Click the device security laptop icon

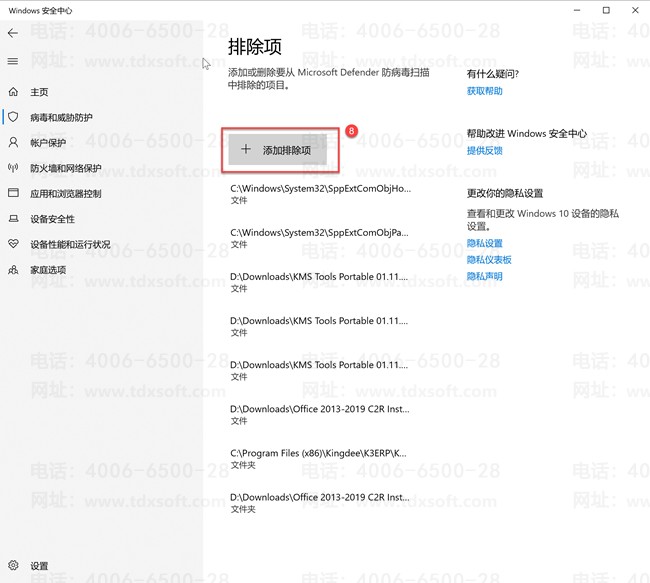pyautogui.click(x=13, y=219)
